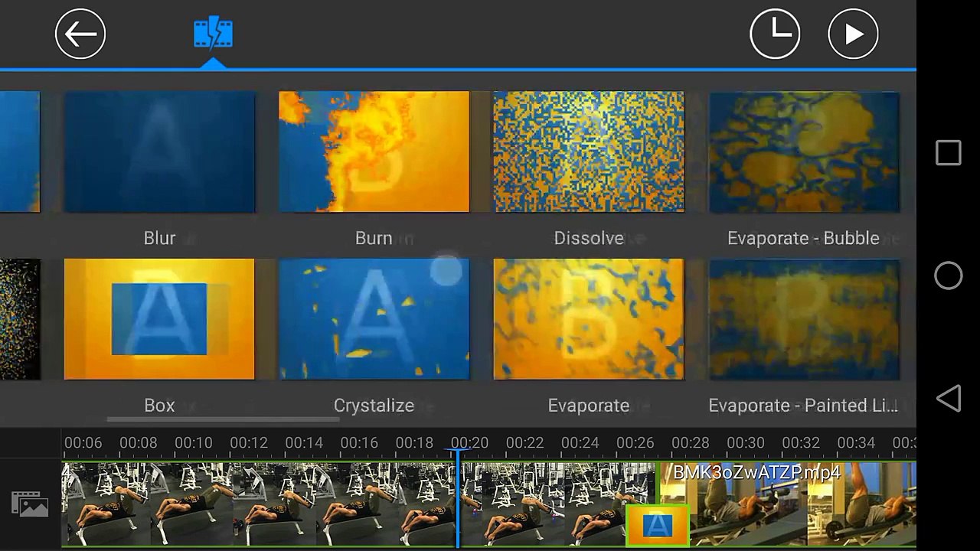The width and height of the screenshot is (980, 551).
Task: Choose the Box transition thumbnail
Action: point(159,319)
